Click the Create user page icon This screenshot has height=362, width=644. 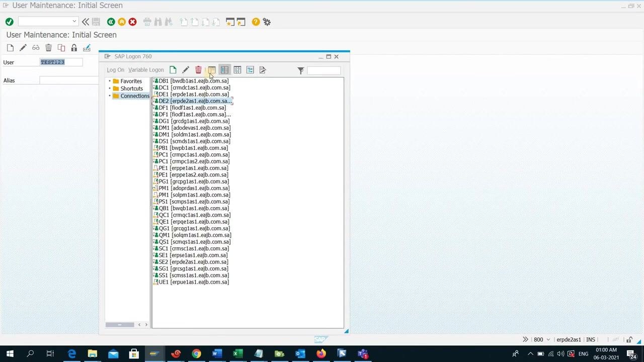point(10,48)
